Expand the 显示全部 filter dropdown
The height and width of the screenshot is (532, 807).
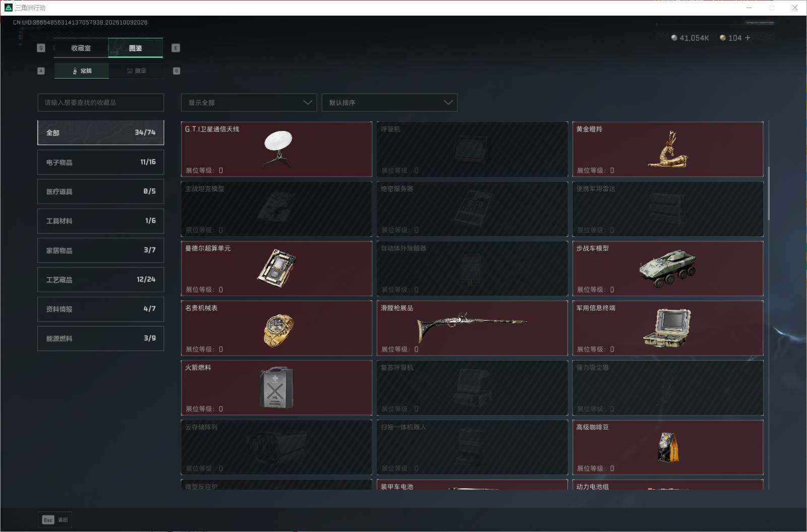pos(249,102)
